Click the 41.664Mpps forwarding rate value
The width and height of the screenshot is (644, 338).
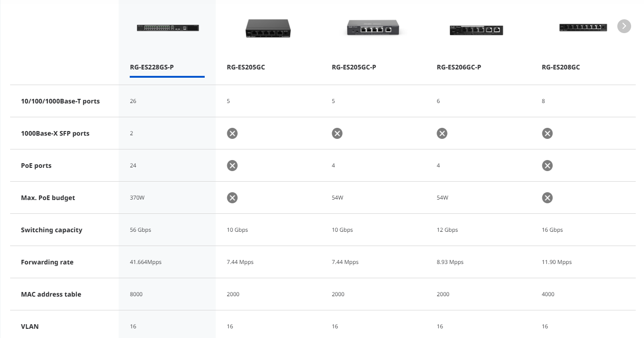[x=146, y=262]
